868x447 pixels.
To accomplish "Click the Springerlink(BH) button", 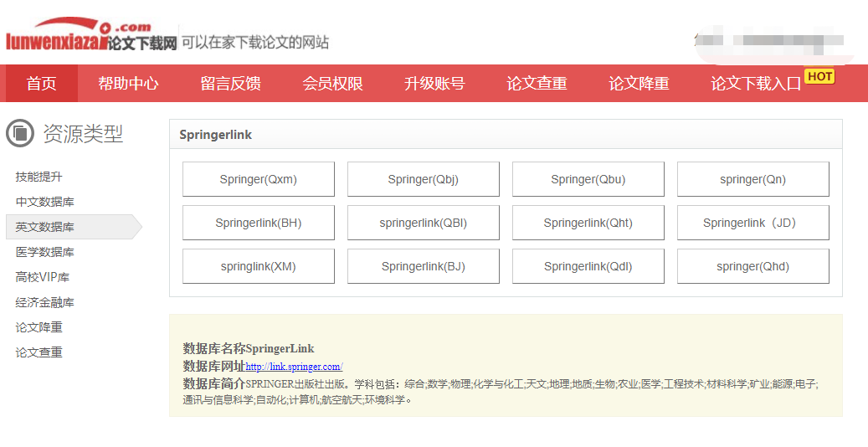I will (258, 223).
